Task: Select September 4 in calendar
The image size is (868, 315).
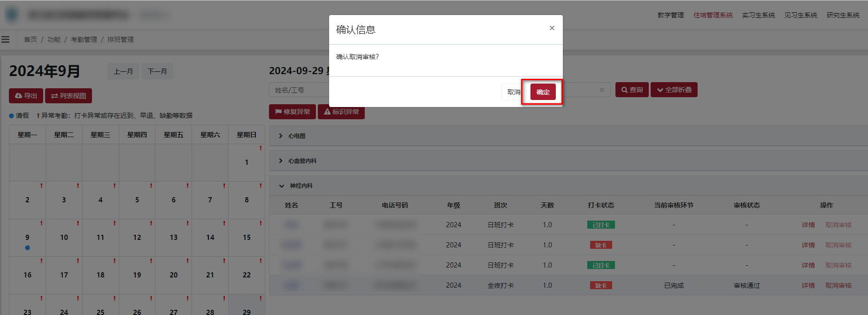Action: click(100, 200)
